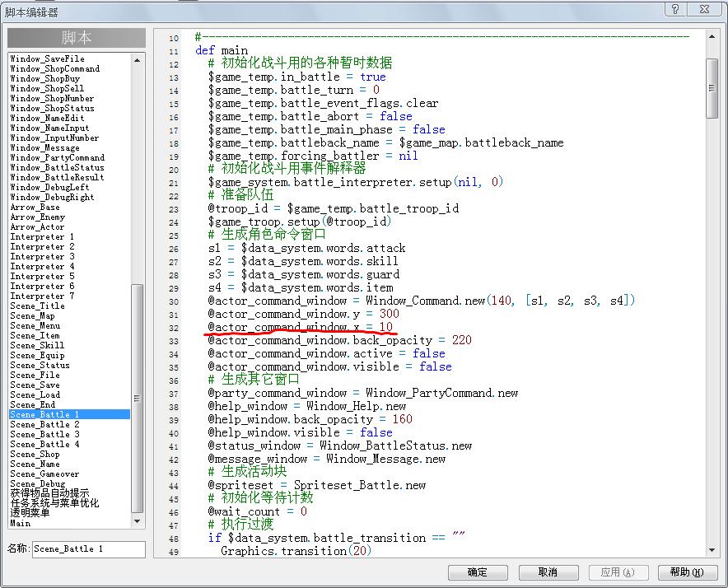The height and width of the screenshot is (588, 728).
Task: Select Scene_Gameover script
Action: coord(44,474)
